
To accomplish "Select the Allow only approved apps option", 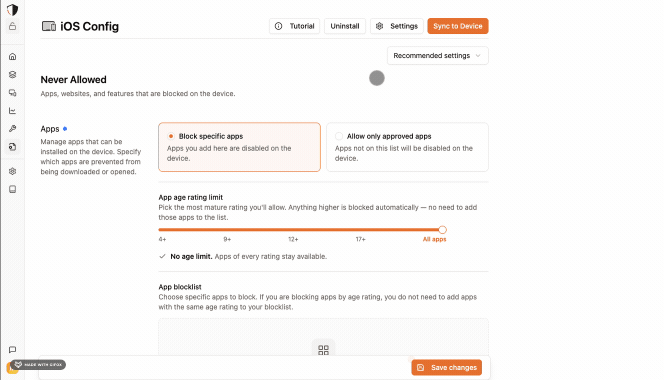I will [x=407, y=147].
